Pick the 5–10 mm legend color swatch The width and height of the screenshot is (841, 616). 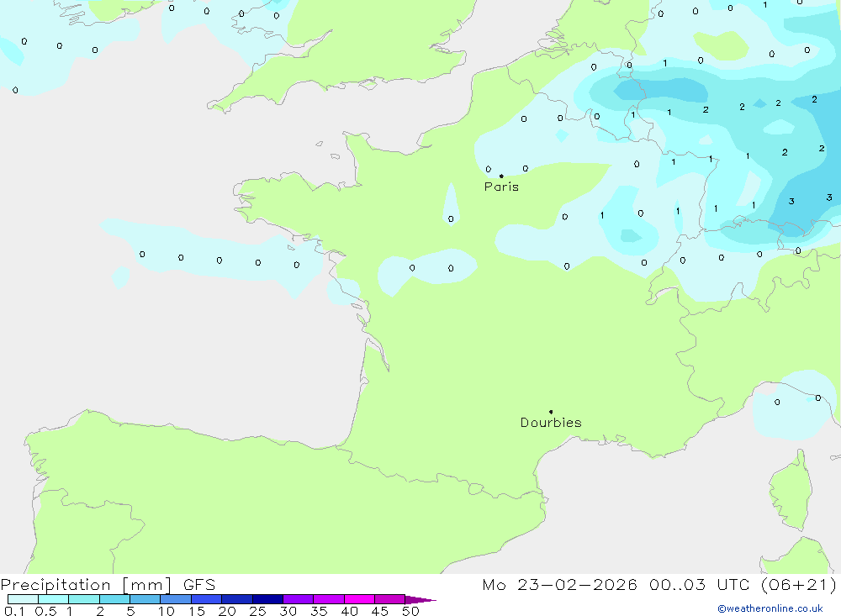145,599
